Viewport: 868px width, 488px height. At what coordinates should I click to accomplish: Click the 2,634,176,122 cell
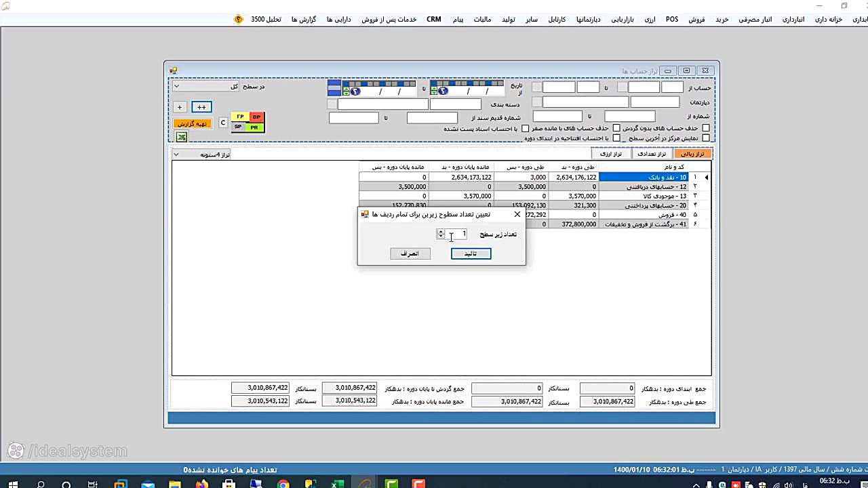pyautogui.click(x=574, y=178)
